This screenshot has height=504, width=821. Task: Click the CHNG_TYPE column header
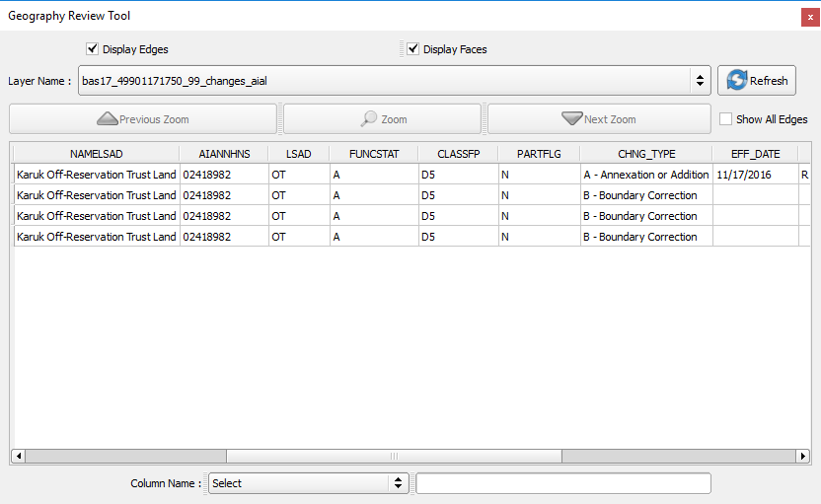646,154
